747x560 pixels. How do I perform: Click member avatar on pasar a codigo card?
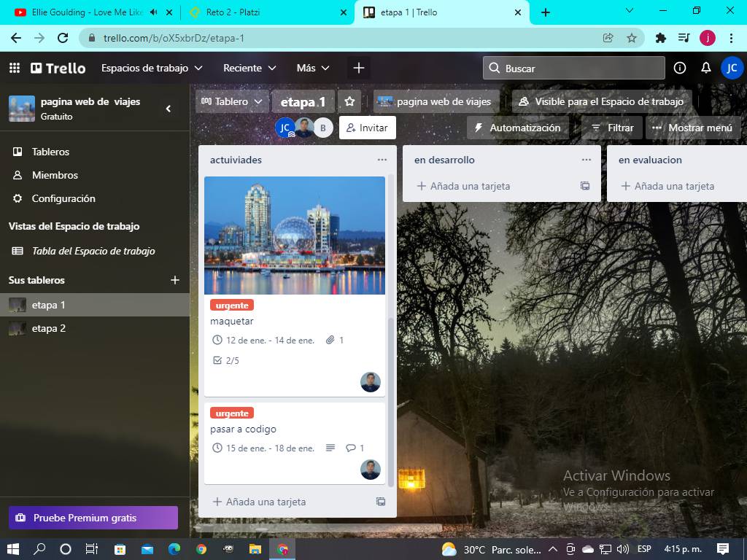coord(371,470)
